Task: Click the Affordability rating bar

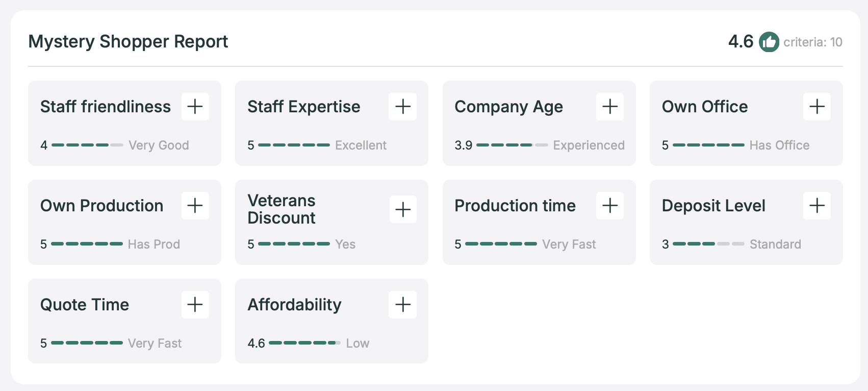Action: coord(304,344)
